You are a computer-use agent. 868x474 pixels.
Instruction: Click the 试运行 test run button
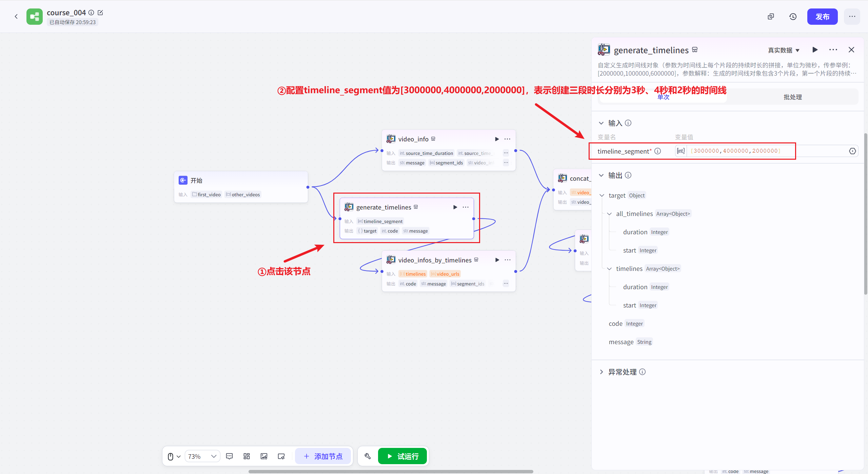tap(402, 456)
